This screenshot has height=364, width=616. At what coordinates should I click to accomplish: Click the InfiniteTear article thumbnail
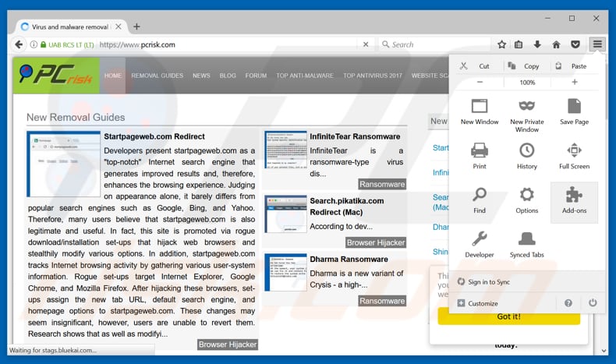[x=285, y=150]
